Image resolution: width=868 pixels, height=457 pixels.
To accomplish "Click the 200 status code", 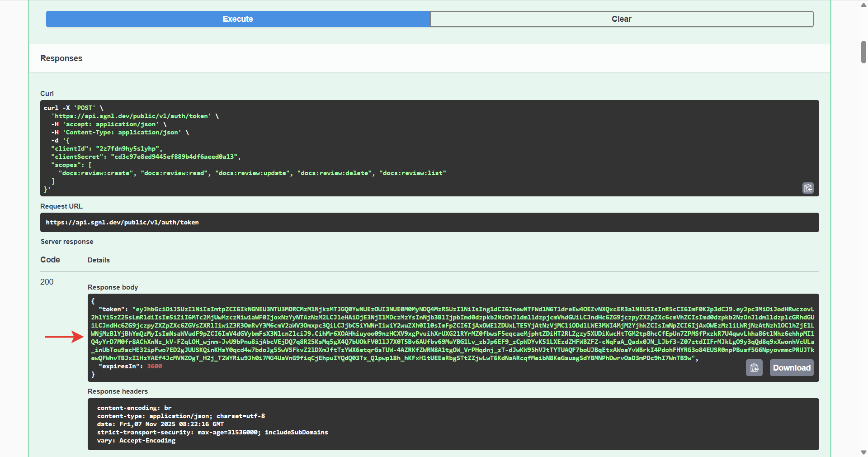I will pyautogui.click(x=47, y=282).
